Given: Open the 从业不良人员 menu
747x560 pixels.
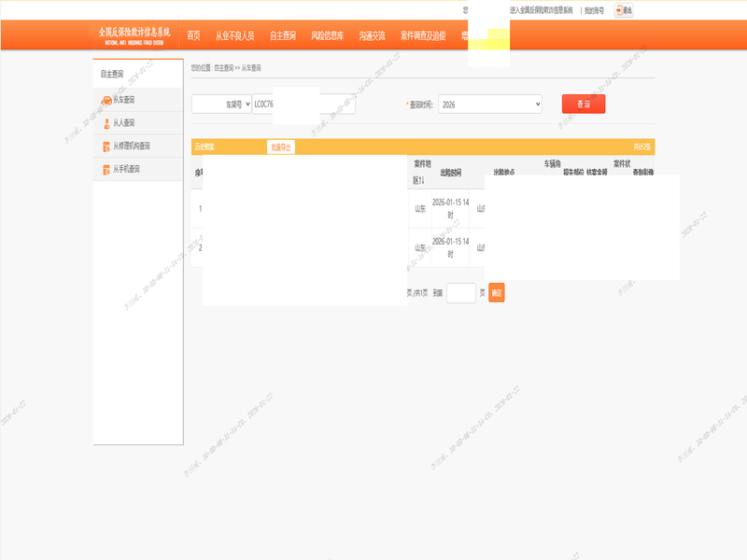Looking at the screenshot, I should pos(234,35).
